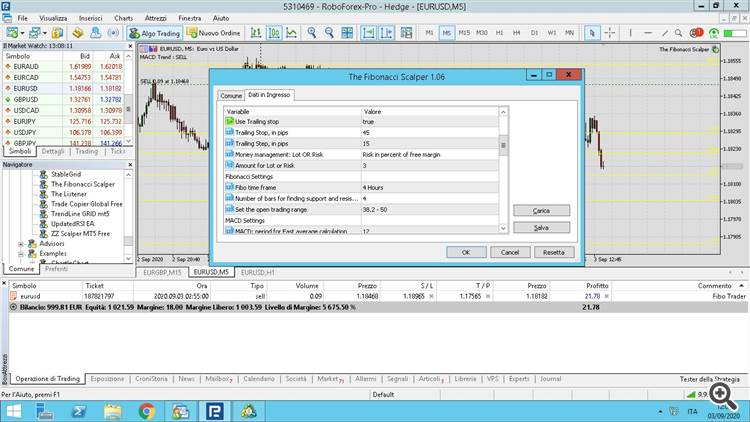Click parameters list scrollbar thumb
The height and width of the screenshot is (422, 750).
[x=503, y=145]
